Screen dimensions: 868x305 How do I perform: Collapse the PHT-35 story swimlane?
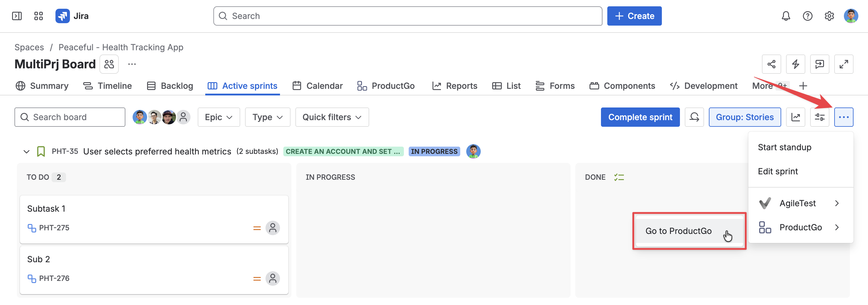click(26, 151)
